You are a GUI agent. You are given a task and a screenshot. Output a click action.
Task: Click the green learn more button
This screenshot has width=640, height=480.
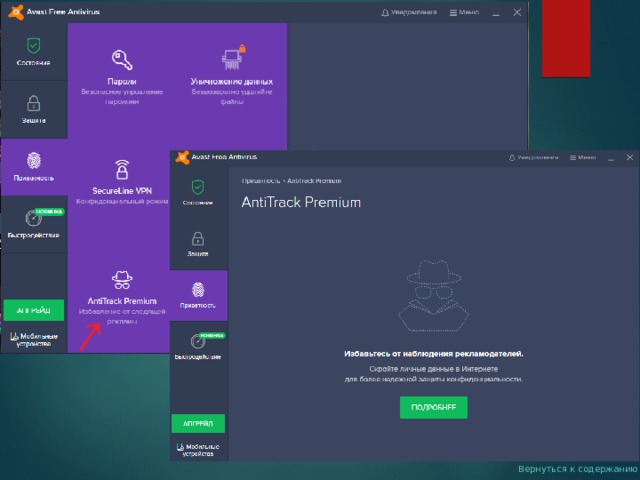[x=433, y=407]
